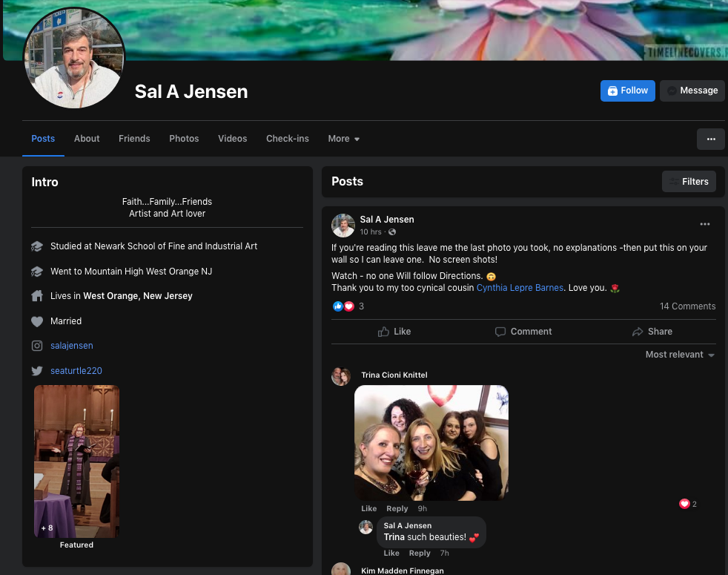Open Trina's group photo in comment
The image size is (728, 575).
point(431,442)
